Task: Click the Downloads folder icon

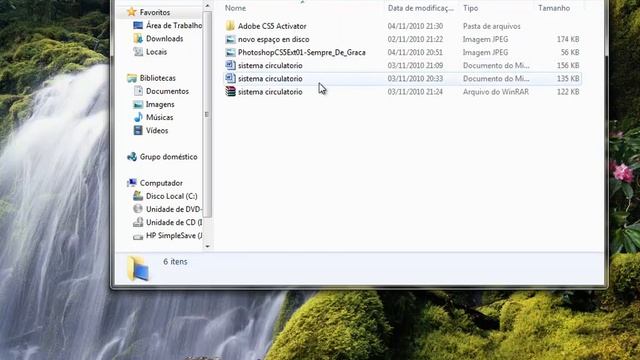Action: pyautogui.click(x=138, y=38)
